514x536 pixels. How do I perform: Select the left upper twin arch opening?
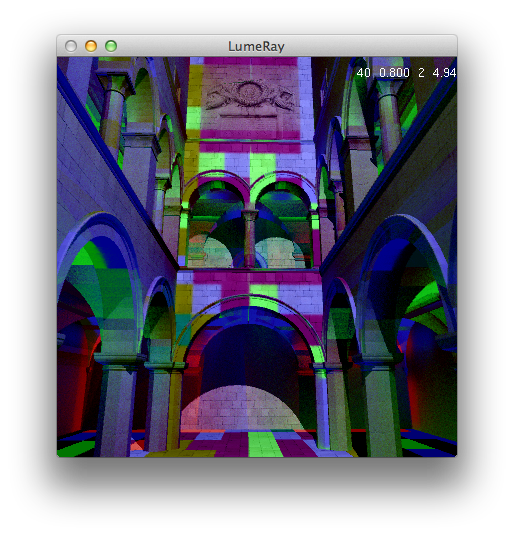(x=215, y=226)
